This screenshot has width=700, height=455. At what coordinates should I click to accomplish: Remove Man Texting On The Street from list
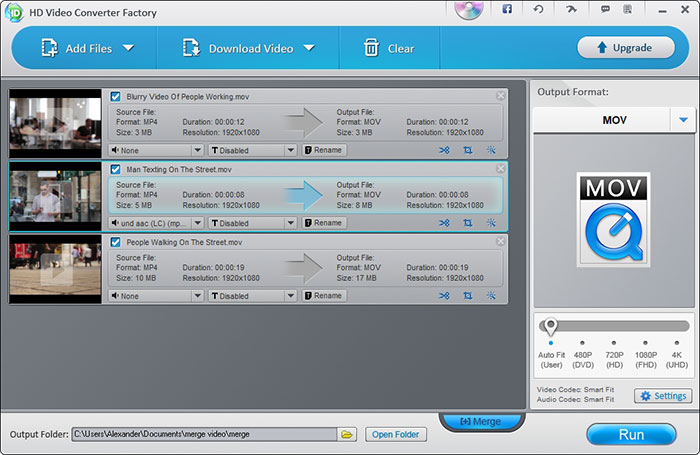tap(500, 168)
